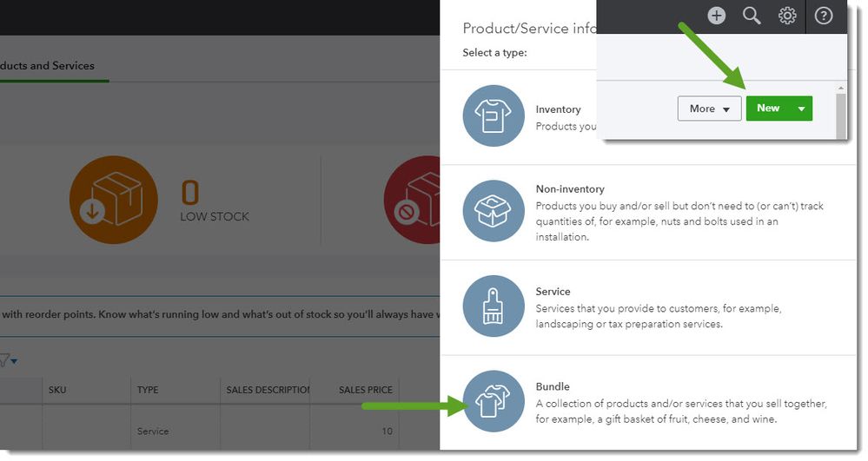
Task: Choose the Bundle shirts icon
Action: [493, 400]
